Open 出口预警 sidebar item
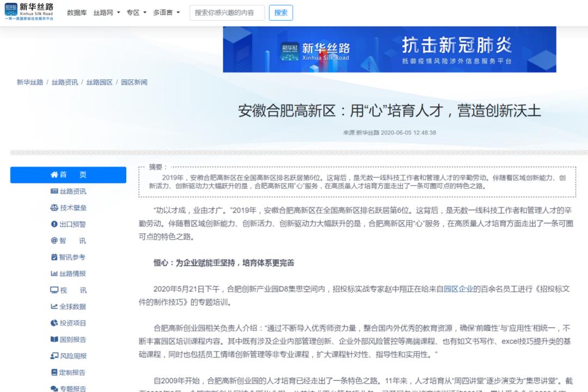 tap(73, 224)
